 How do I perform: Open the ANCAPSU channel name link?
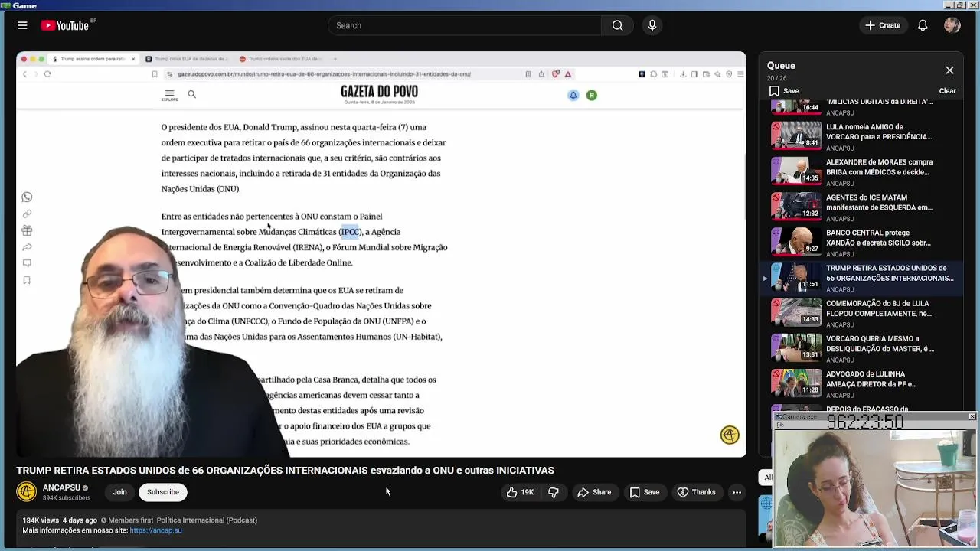[61, 487]
